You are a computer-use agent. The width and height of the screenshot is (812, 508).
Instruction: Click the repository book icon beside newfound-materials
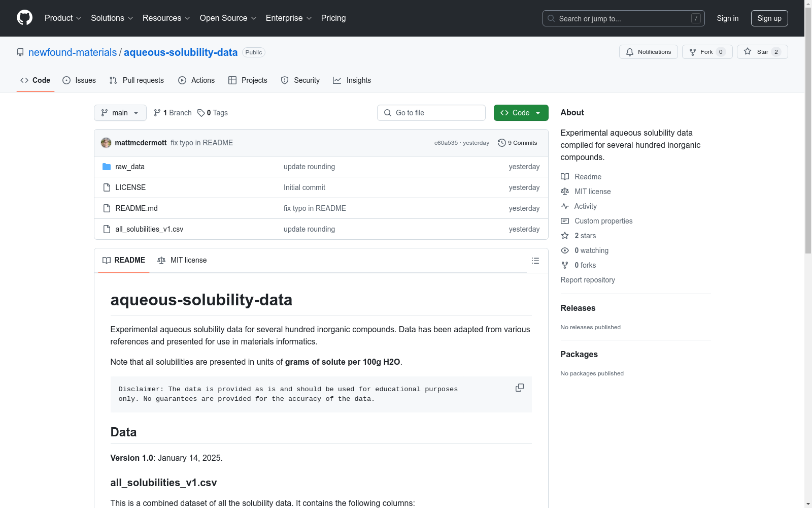click(x=20, y=52)
